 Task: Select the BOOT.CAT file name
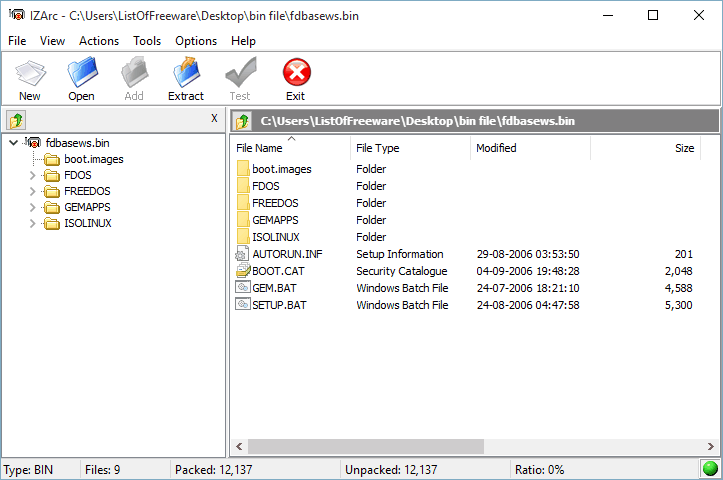point(278,271)
